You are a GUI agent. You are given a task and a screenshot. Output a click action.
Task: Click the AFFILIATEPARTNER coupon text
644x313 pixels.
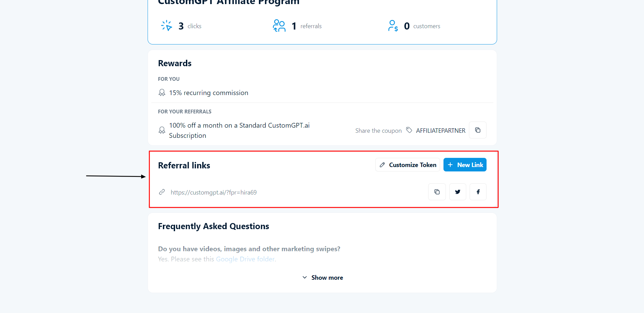point(440,131)
